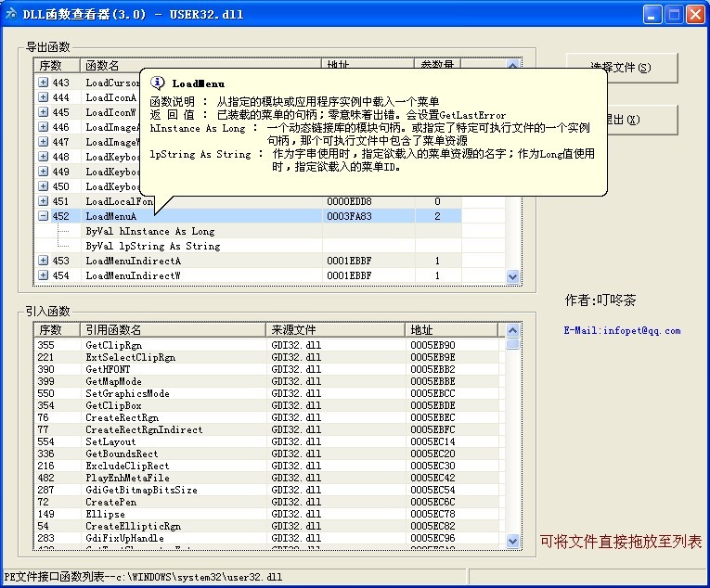Select ExtSelectClipRgn import row
Image resolution: width=710 pixels, height=588 pixels.
click(x=268, y=357)
